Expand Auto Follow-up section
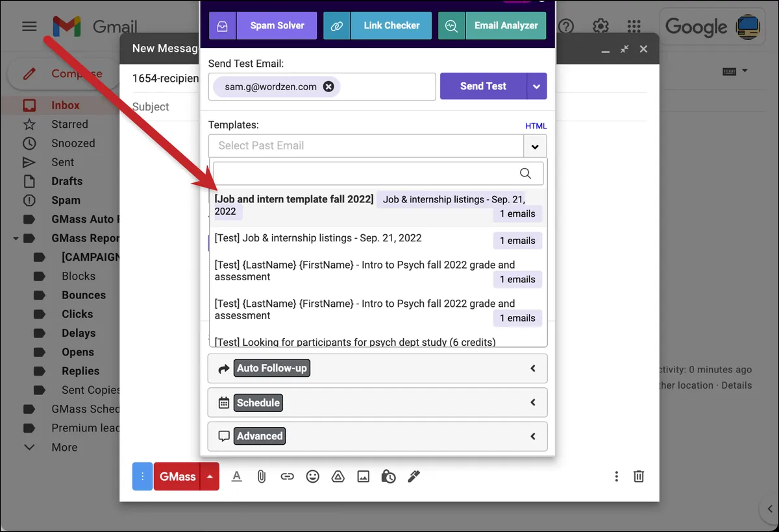Screen dimensions: 779x532 click(378, 368)
